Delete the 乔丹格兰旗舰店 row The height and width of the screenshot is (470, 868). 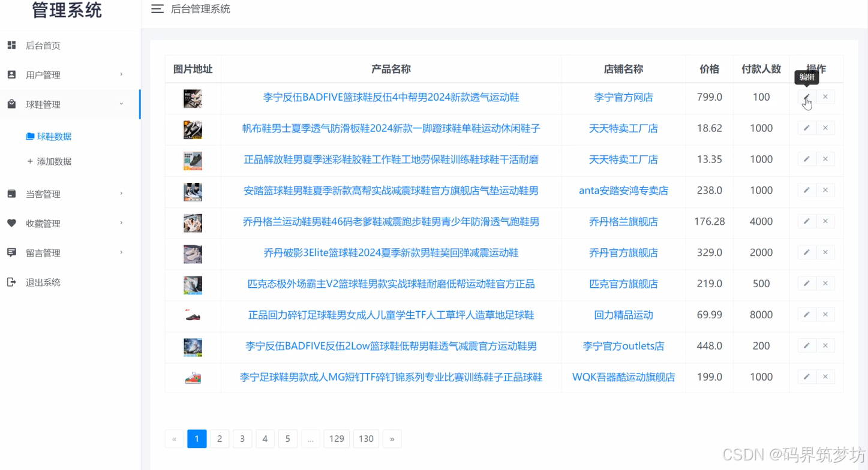tap(825, 222)
